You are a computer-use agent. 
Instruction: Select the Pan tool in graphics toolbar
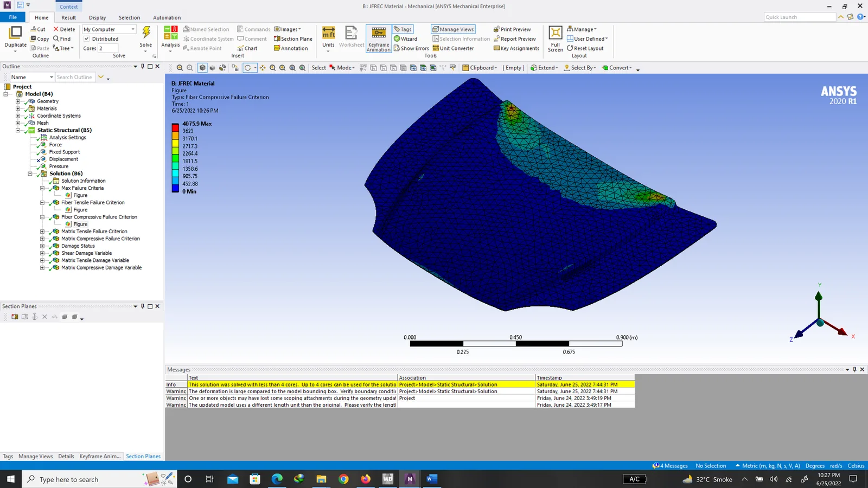coord(263,68)
